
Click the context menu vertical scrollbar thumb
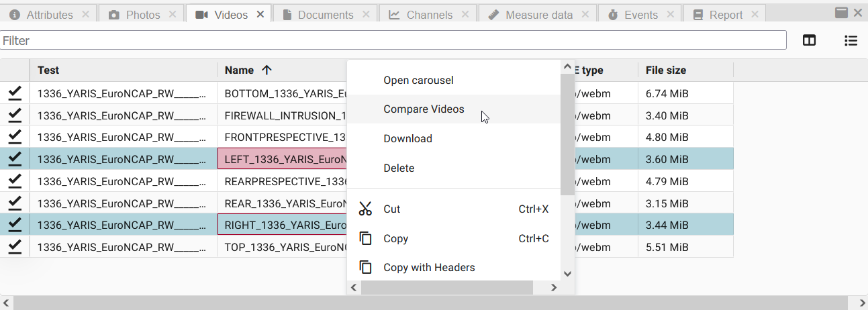click(x=567, y=134)
